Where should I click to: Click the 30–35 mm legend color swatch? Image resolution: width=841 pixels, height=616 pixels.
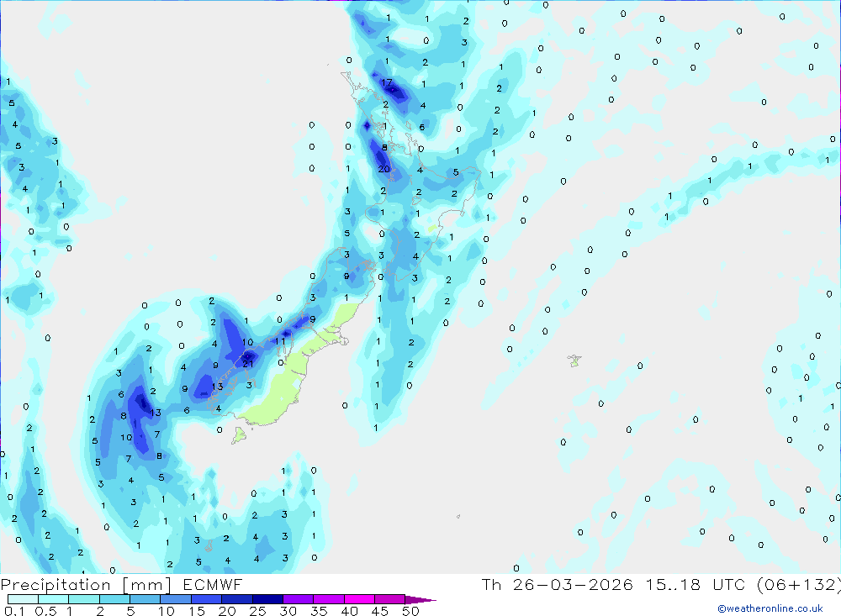[298, 599]
